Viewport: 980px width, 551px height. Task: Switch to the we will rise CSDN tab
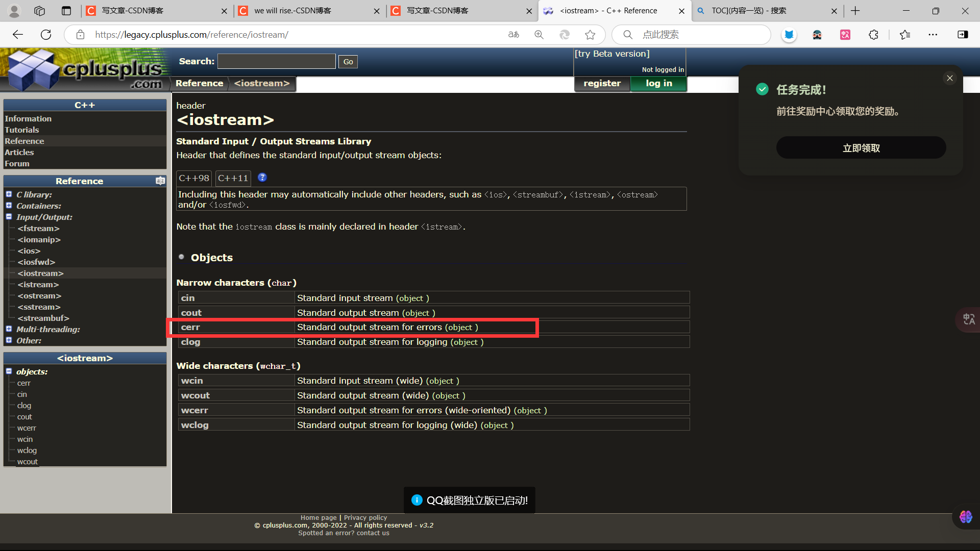pyautogui.click(x=292, y=11)
